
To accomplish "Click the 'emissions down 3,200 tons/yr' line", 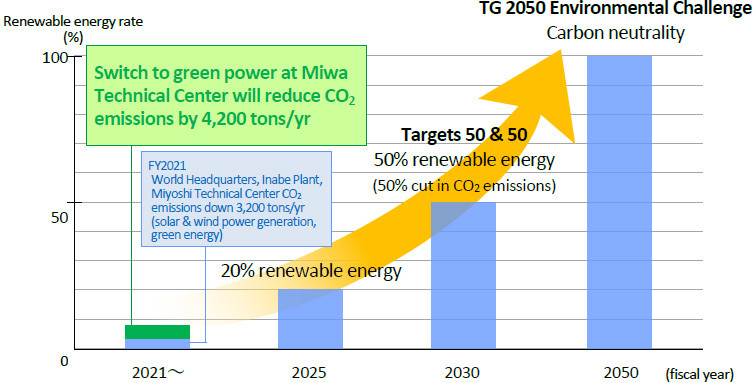I will (x=228, y=208).
